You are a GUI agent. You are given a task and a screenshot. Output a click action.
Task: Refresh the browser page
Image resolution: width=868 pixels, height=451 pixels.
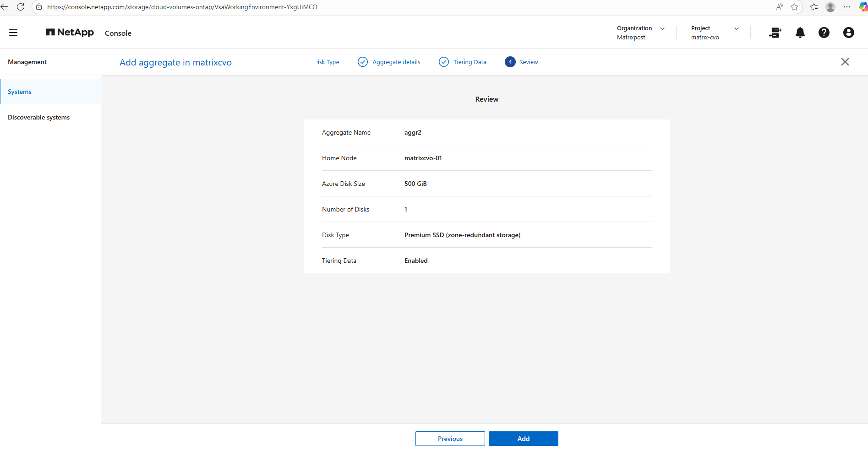click(x=21, y=7)
